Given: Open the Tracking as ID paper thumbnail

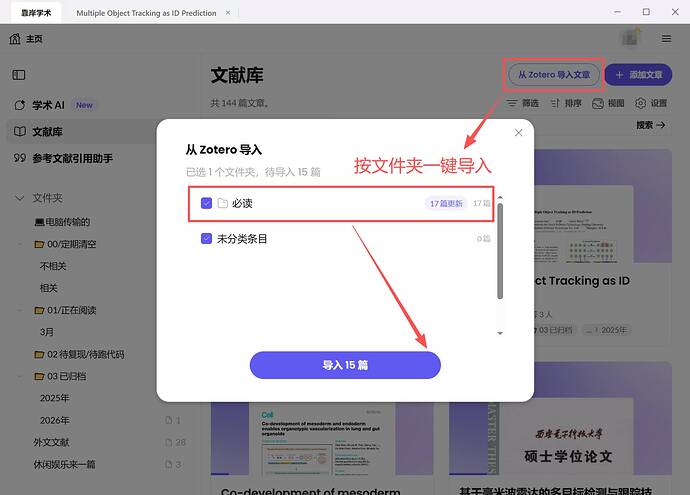Looking at the screenshot, I should (x=603, y=206).
